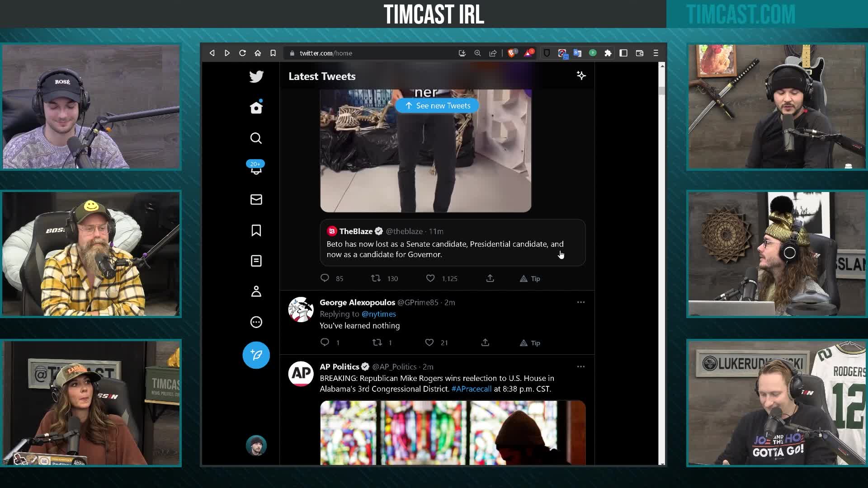The height and width of the screenshot is (488, 868).
Task: Open the Lists icon in sidebar
Action: [256, 261]
